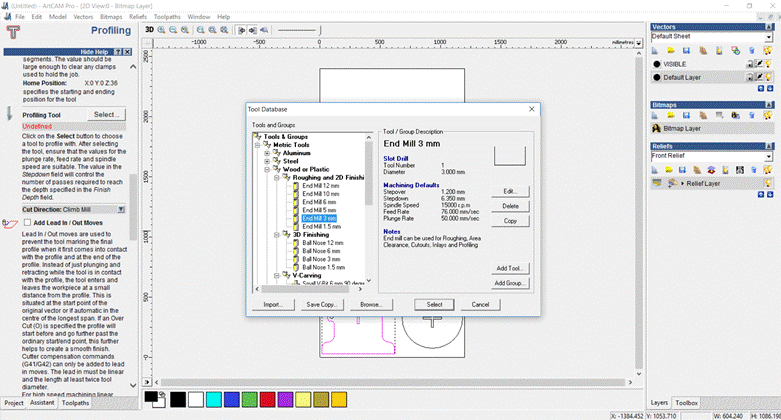Collapse the 3D Finishing group
This screenshot has height=420, width=781.
(276, 235)
